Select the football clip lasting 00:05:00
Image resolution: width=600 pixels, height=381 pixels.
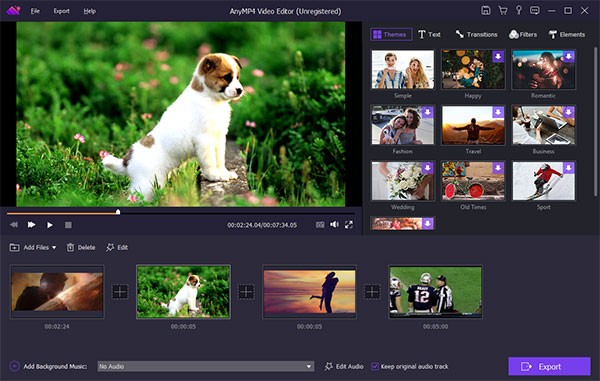[435, 292]
